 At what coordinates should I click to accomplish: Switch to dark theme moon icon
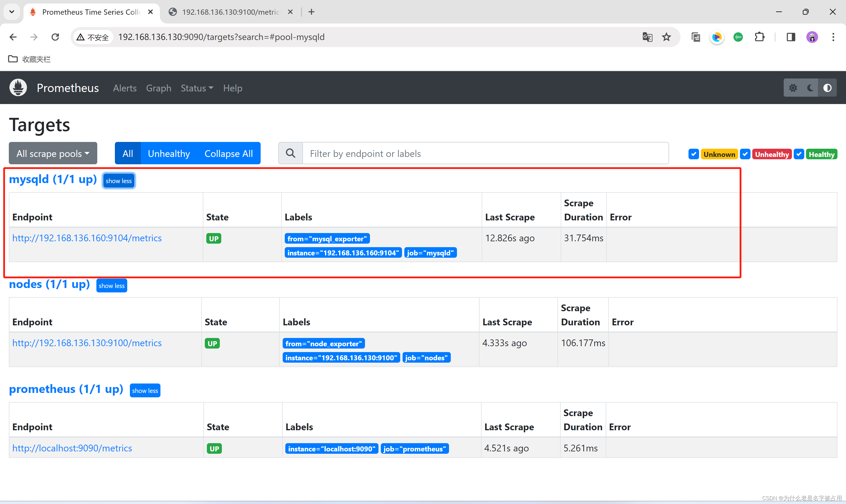coord(810,88)
